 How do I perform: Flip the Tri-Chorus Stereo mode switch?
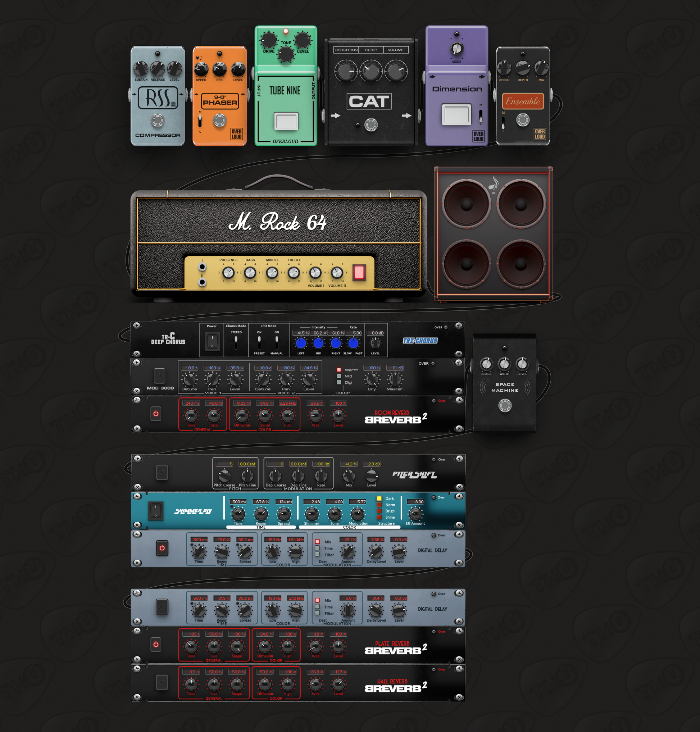coord(236,342)
